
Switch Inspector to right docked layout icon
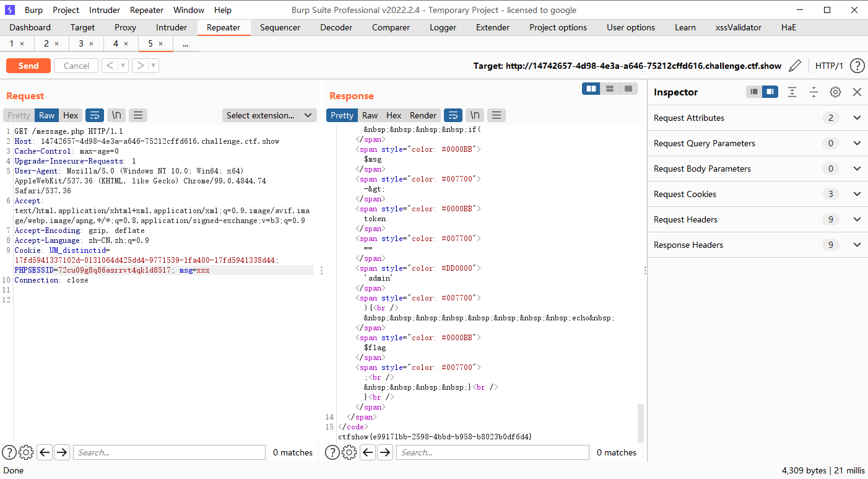click(770, 92)
